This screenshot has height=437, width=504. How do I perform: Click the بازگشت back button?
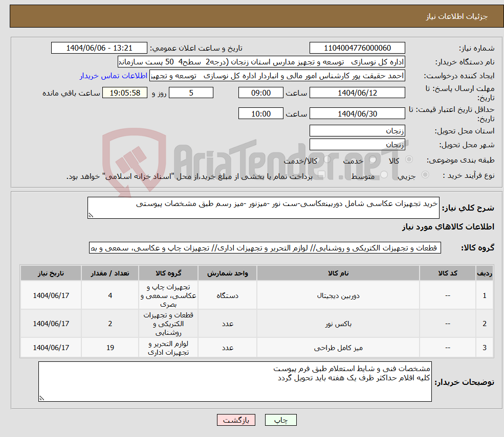236,420
